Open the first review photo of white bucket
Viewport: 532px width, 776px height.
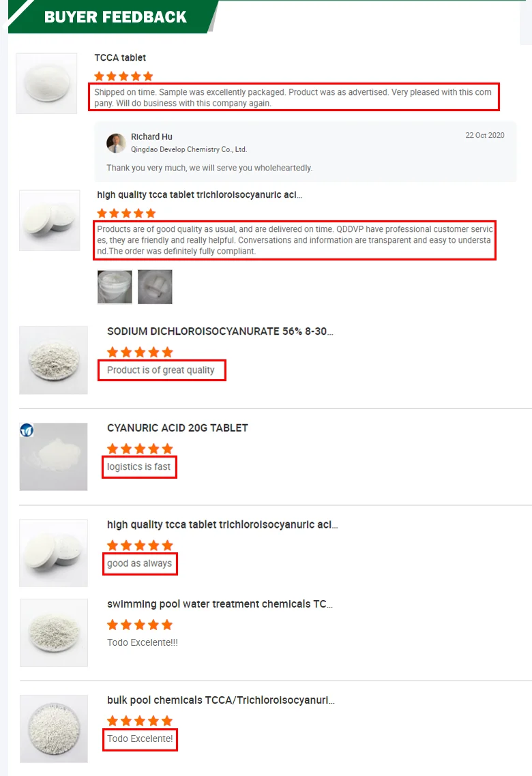click(115, 286)
